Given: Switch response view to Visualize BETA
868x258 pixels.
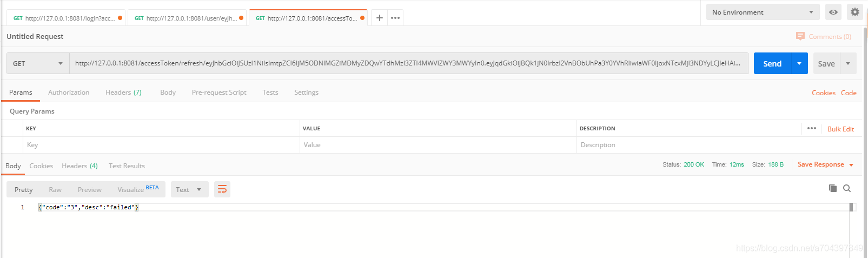Looking at the screenshot, I should pyautogui.click(x=138, y=189).
